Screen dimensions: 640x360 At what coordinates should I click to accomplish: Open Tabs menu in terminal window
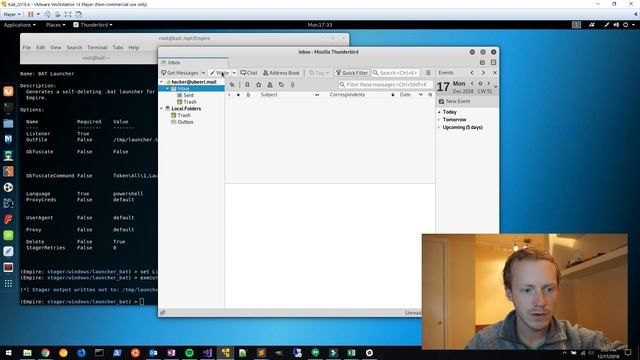coord(118,47)
